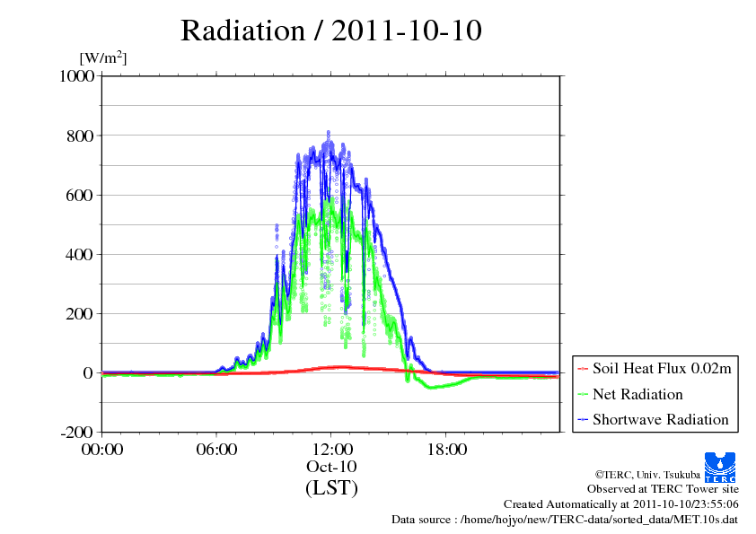Select the 'Soil Heat Flux 0.02m' legend entry
Viewport: 756px width, 534px height.
tap(655, 369)
